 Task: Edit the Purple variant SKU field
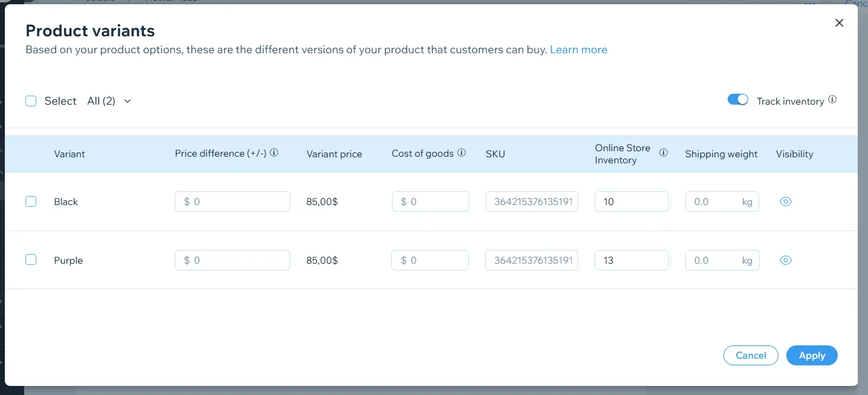532,260
